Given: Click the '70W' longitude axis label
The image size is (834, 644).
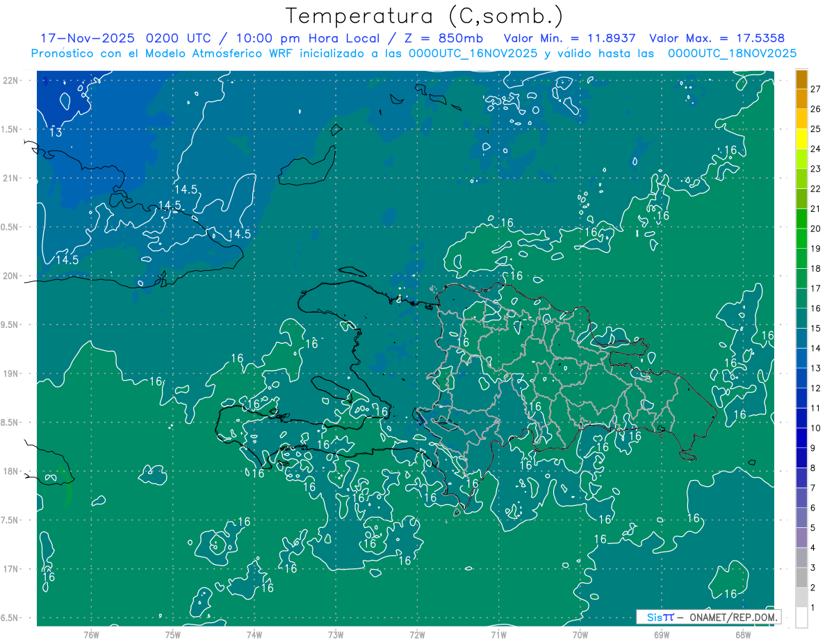Looking at the screenshot, I should [x=580, y=634].
